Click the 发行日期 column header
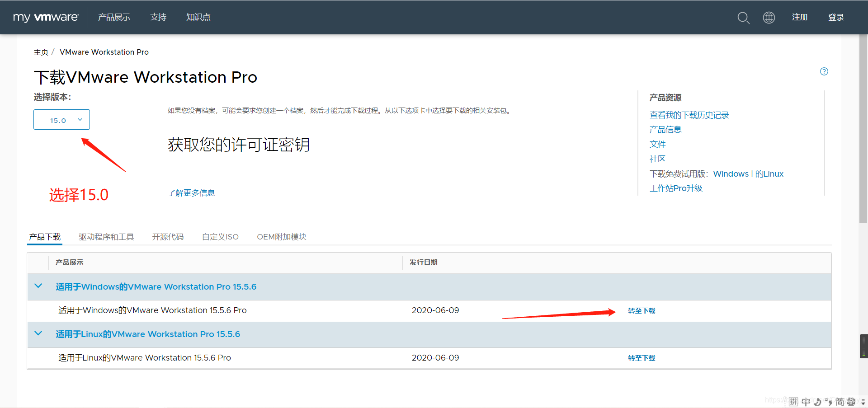The width and height of the screenshot is (868, 408). click(423, 263)
